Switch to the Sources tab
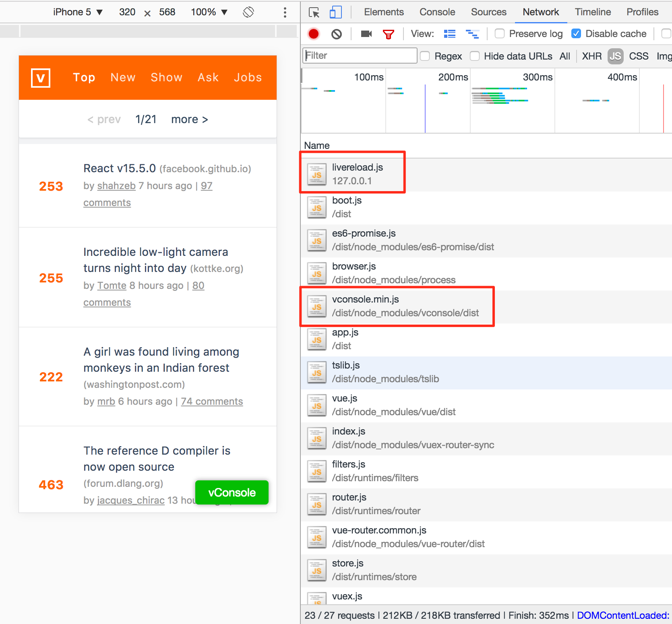The image size is (672, 624). pos(489,12)
